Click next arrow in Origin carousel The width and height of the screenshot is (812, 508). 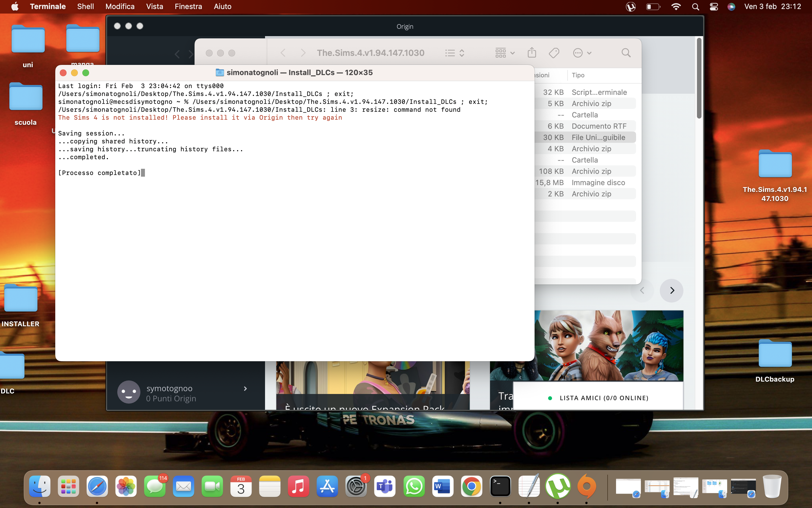[672, 290]
